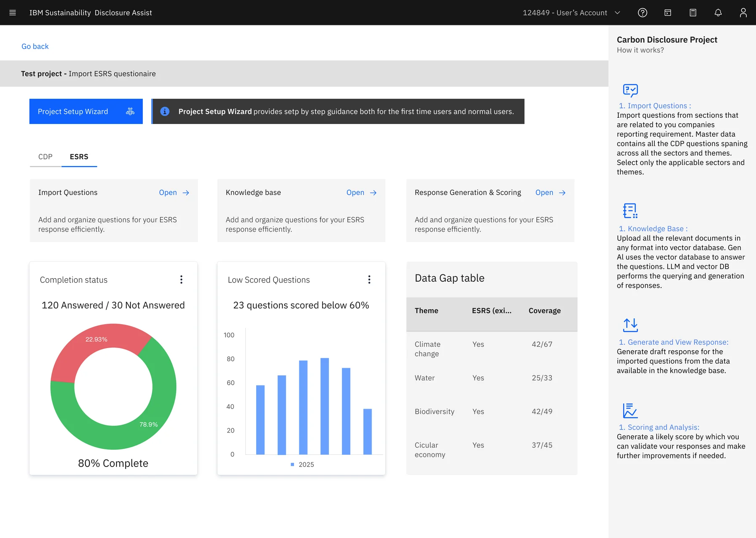Click the Water coverage 25/33 cell
Image resolution: width=756 pixels, height=538 pixels.
(542, 378)
